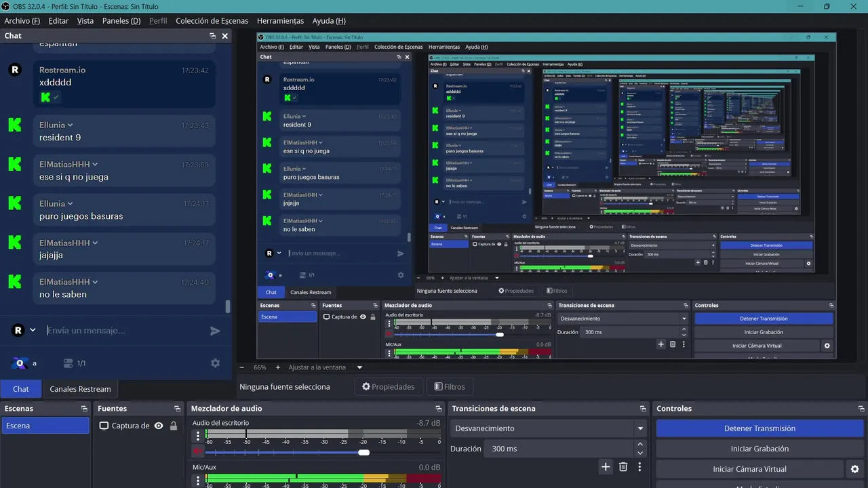The height and width of the screenshot is (488, 868).
Task: Click Kick icon beside 'jajajja' message
Action: tap(15, 242)
